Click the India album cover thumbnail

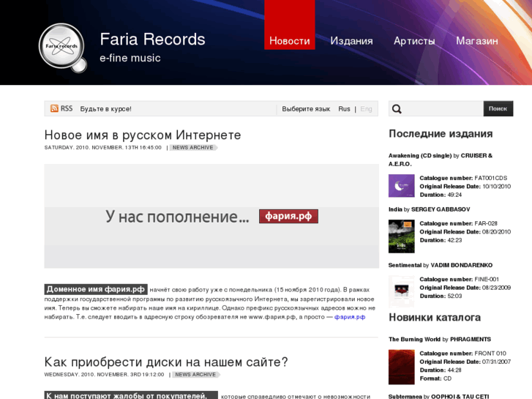click(401, 236)
